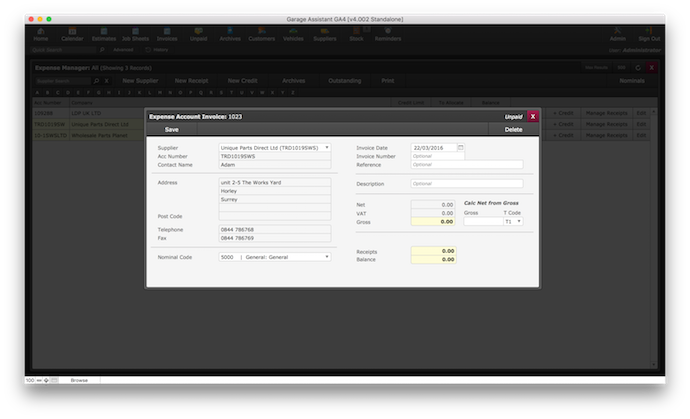
Task: Expand the Supplier dropdown
Action: pos(326,147)
